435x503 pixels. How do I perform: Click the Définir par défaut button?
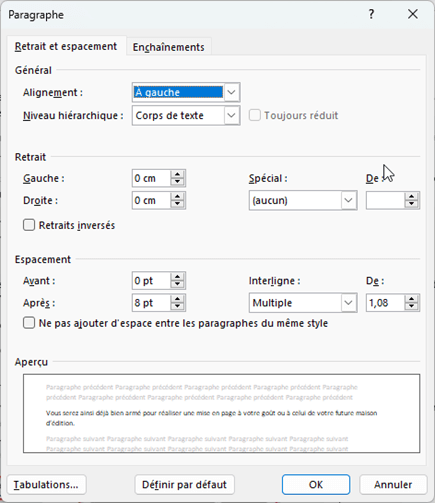[184, 485]
